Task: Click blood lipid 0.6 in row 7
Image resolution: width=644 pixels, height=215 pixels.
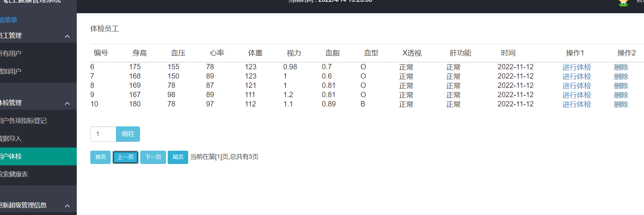Action: [327, 76]
